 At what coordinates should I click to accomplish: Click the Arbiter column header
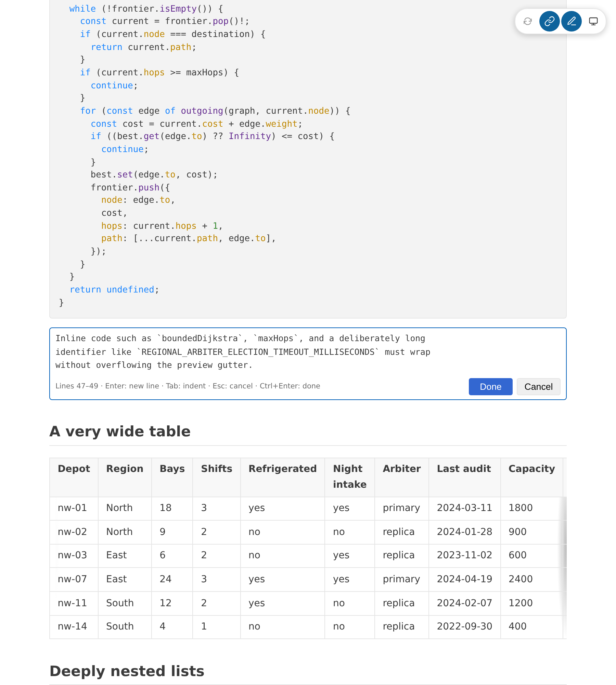402,477
